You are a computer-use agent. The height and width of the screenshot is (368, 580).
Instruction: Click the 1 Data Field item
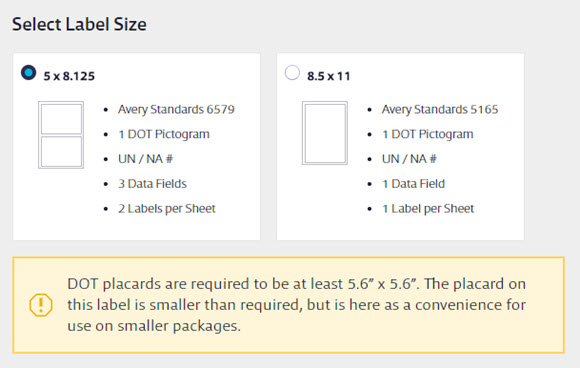click(x=413, y=184)
